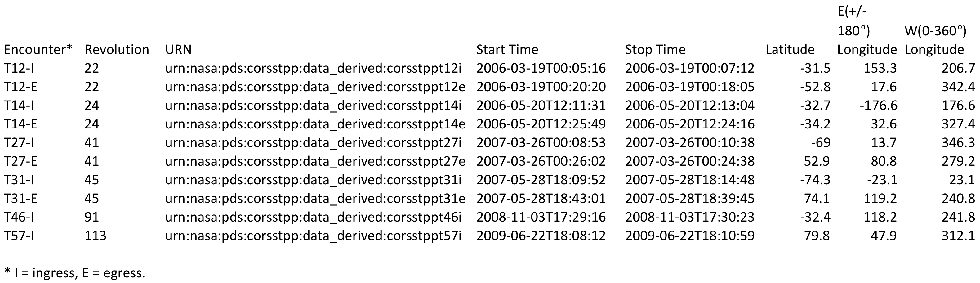The height and width of the screenshot is (283, 980).
Task: Click the ingress/egress footnote text
Action: click(74, 273)
